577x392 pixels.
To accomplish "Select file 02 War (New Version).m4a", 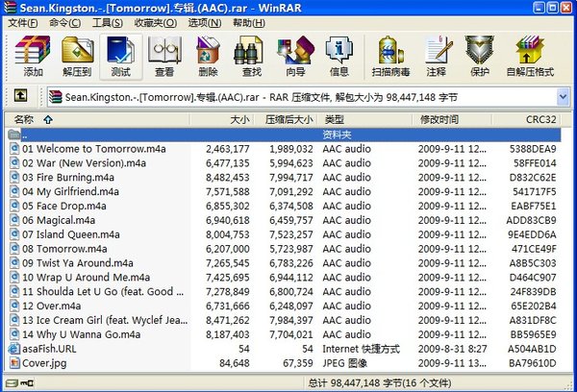I will point(85,163).
